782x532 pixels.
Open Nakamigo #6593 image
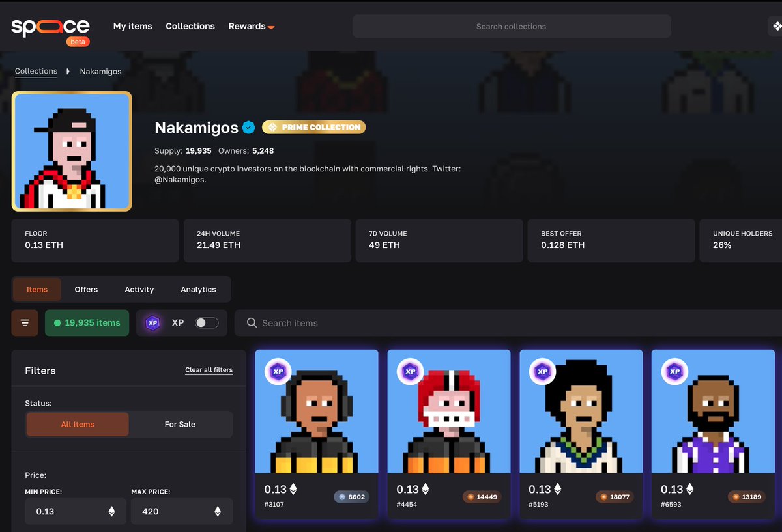[714, 412]
